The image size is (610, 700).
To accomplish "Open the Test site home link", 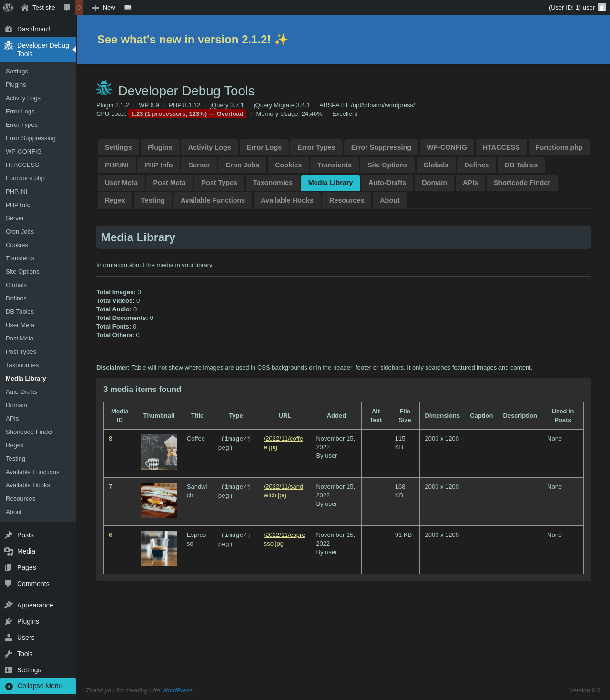I will (x=38, y=8).
